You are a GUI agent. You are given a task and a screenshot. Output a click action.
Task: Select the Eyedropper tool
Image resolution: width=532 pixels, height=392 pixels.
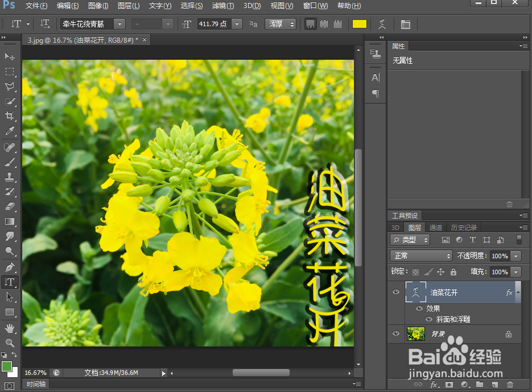[9, 130]
